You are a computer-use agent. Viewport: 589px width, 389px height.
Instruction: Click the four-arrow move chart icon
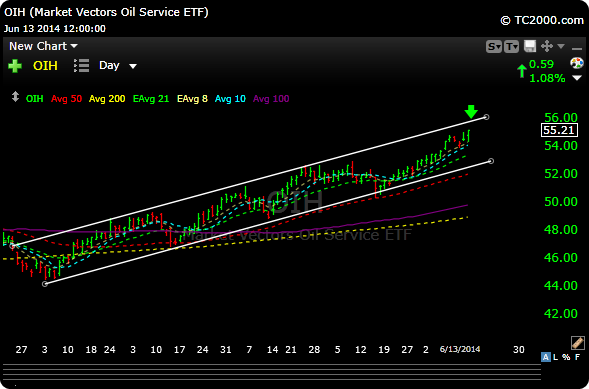(547, 47)
